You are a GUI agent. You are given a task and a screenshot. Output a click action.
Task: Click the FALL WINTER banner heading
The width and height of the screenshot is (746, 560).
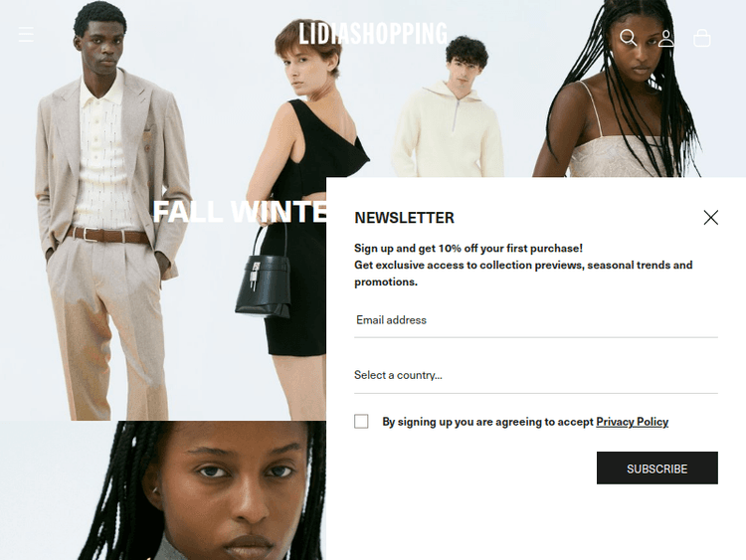tap(240, 211)
